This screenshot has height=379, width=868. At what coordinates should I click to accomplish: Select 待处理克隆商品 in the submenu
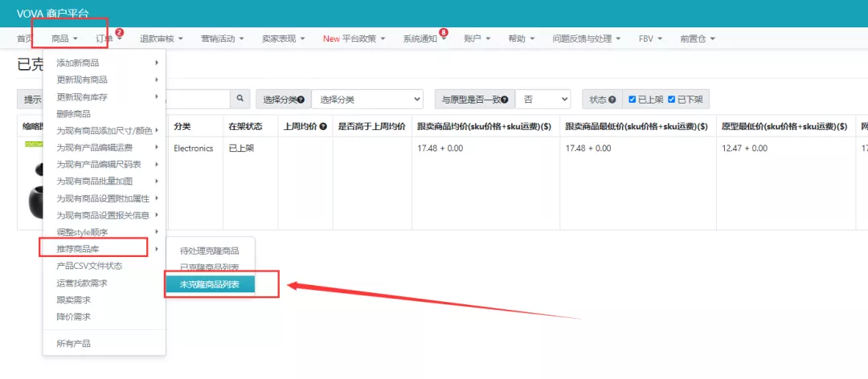[x=210, y=251]
